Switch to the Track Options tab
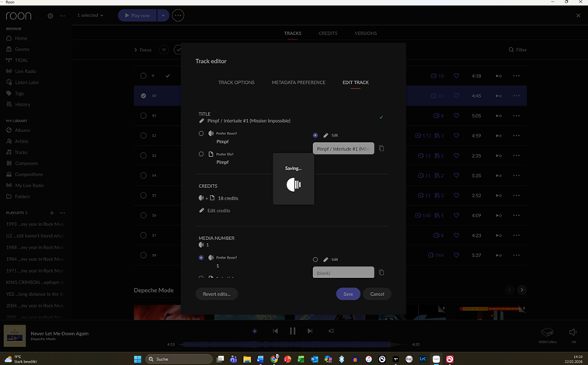 (x=236, y=82)
